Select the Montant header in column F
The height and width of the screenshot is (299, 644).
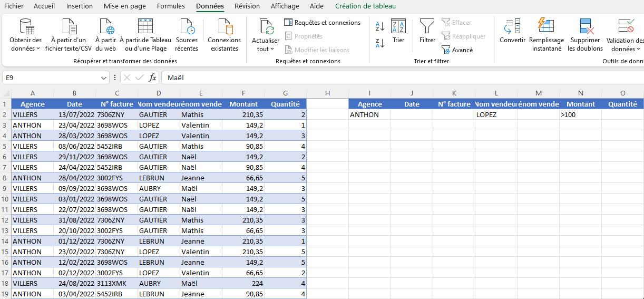pyautogui.click(x=243, y=104)
